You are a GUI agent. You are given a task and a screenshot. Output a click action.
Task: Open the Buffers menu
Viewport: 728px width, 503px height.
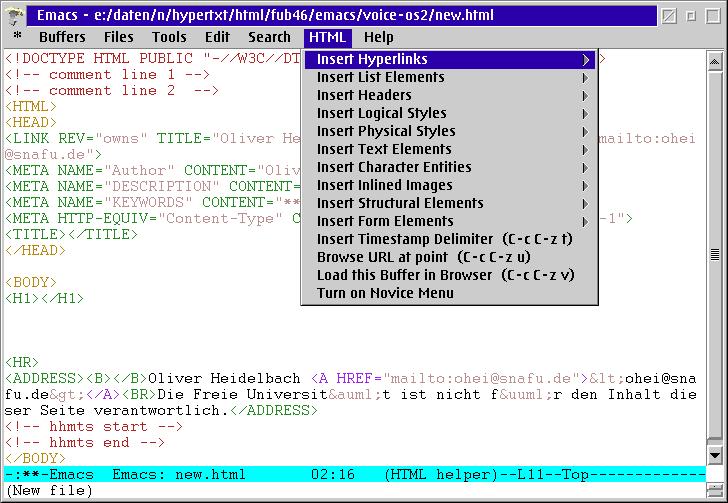click(x=62, y=37)
